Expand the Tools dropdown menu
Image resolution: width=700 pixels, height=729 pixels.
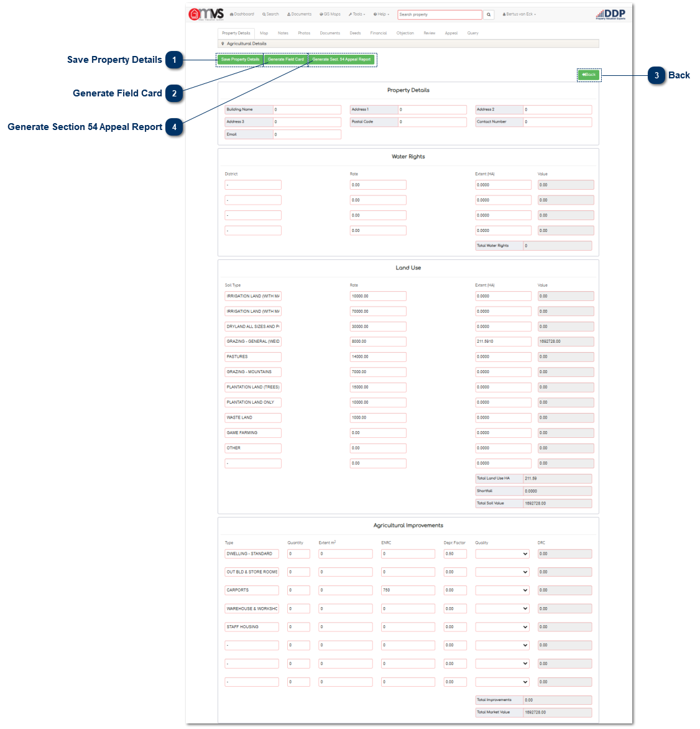coord(357,14)
